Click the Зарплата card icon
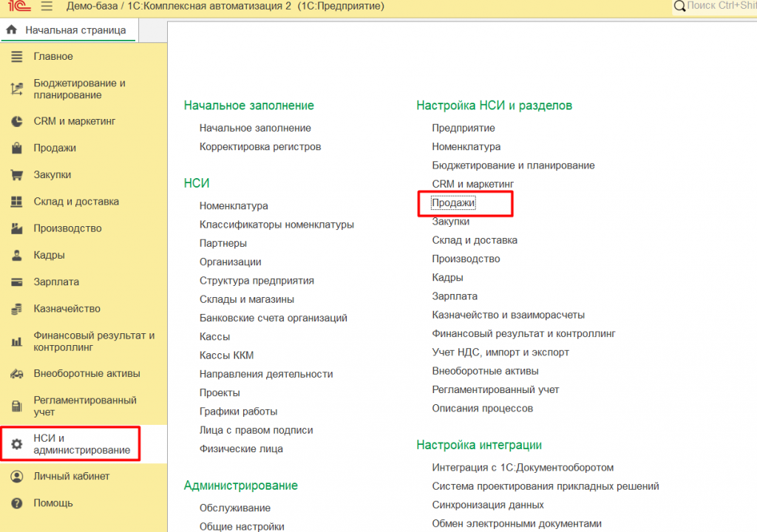This screenshot has height=532, width=757. (17, 282)
